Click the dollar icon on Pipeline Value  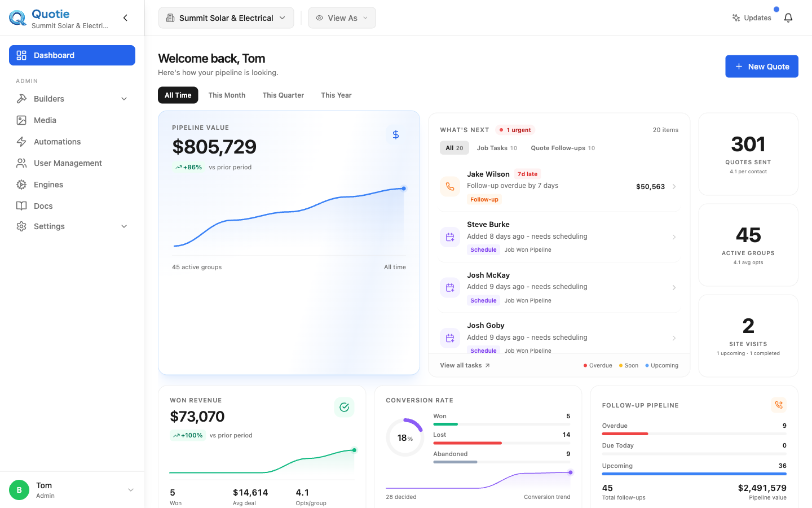[396, 134]
